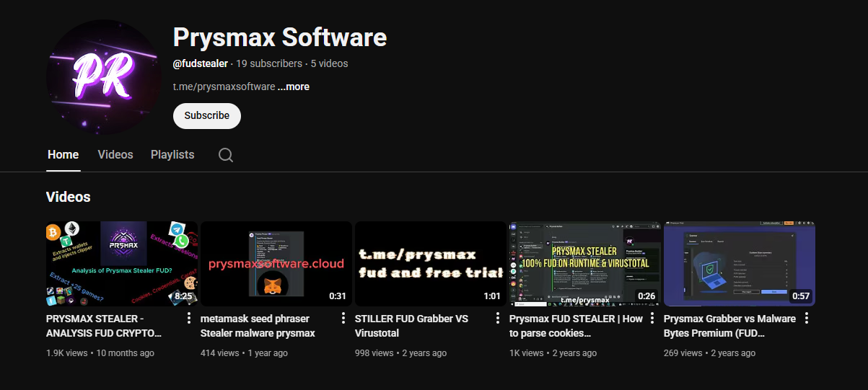
Task: Play the 1:01 fud and free trial thumbnail
Action: click(431, 264)
